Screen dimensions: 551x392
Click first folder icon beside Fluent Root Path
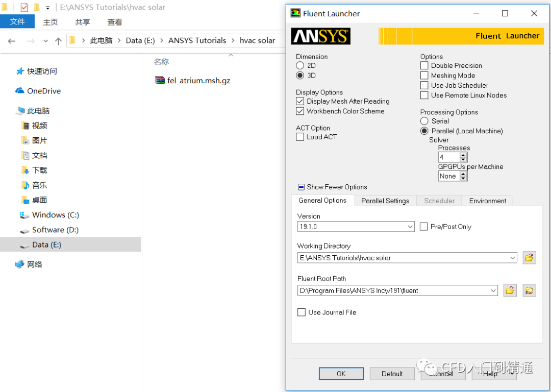[510, 290]
